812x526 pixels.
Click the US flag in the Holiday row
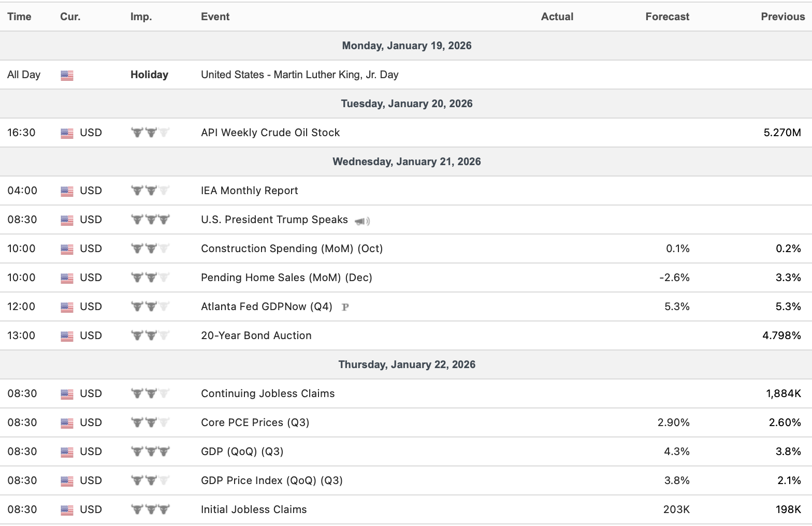(67, 76)
